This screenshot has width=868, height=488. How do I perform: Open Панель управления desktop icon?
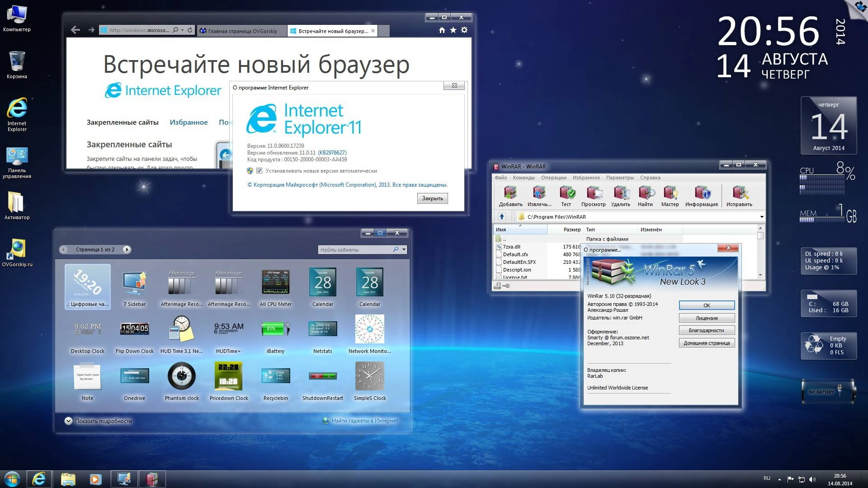pos(17,163)
